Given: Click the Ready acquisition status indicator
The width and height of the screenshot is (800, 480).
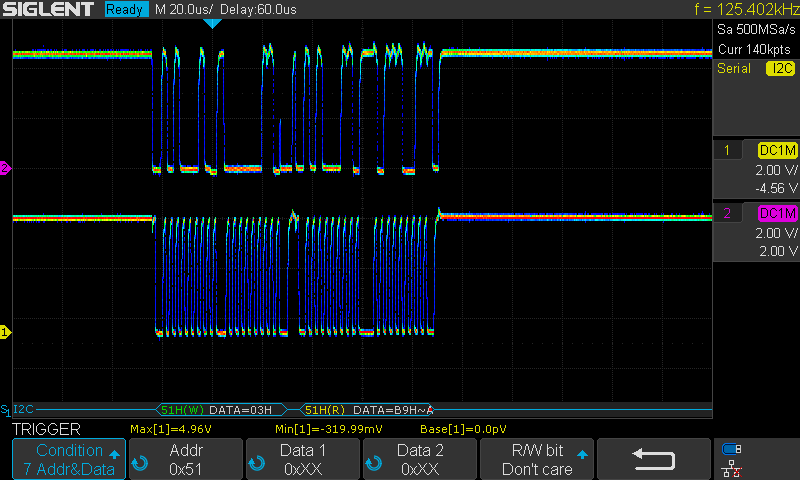Looking at the screenshot, I should (126, 9).
